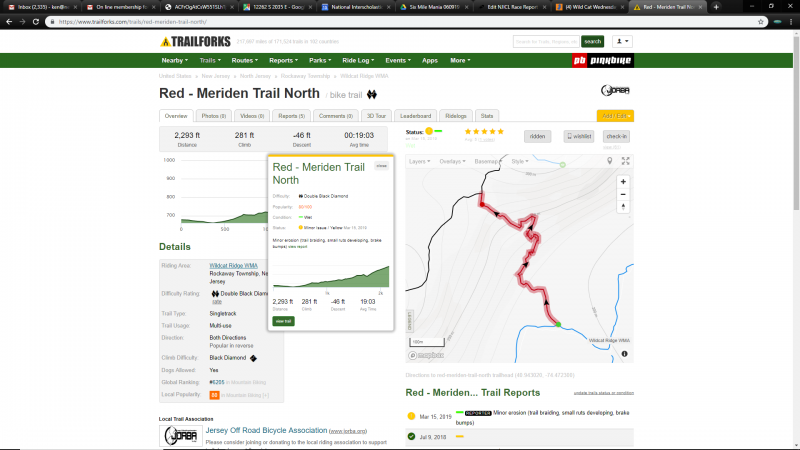This screenshot has width=800, height=450.
Task: Click the map zoom out minus button
Action: [623, 194]
